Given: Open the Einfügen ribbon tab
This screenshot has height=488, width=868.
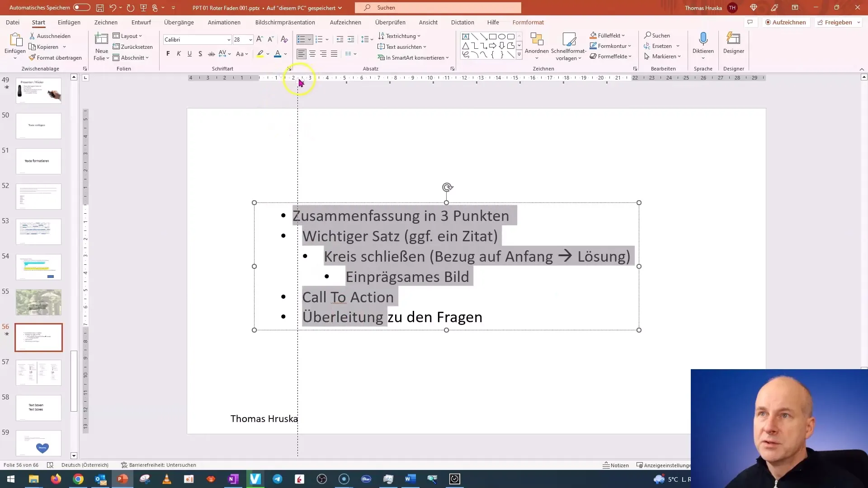Looking at the screenshot, I should click(69, 22).
